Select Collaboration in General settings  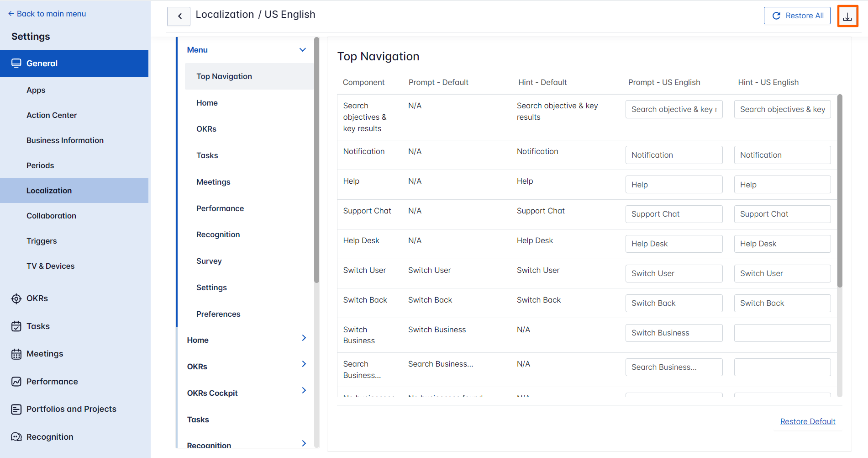[x=51, y=216]
